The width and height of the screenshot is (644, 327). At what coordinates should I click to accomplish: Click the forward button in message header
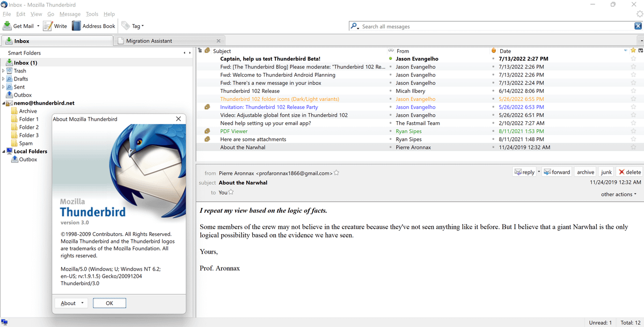pos(557,172)
